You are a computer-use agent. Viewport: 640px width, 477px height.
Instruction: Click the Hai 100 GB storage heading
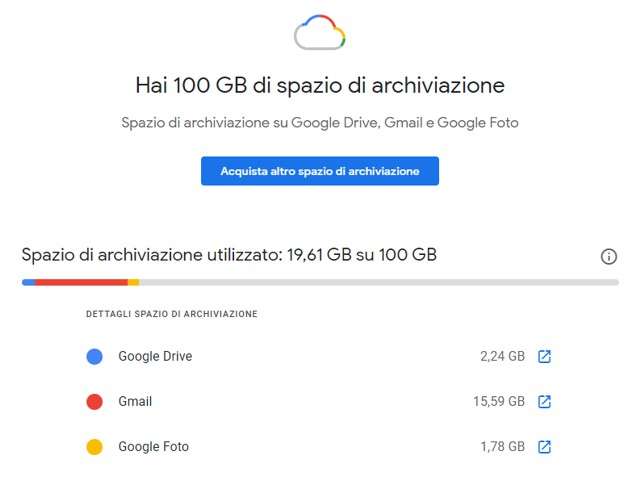(320, 85)
